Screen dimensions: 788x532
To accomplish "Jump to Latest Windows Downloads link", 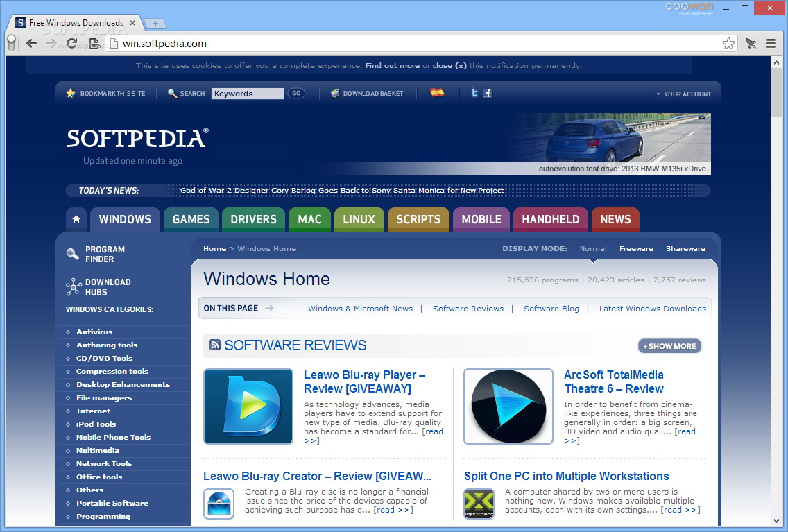I will (652, 309).
